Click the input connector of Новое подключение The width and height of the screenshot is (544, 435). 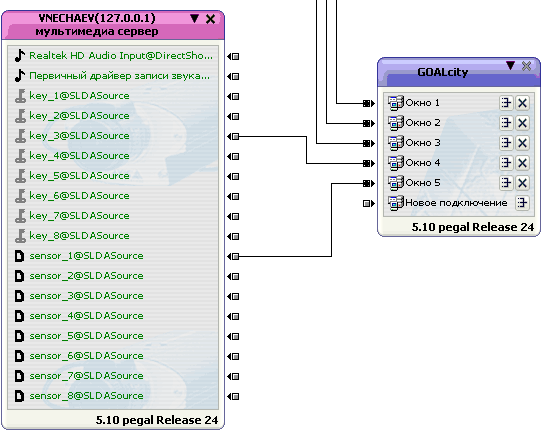(369, 203)
